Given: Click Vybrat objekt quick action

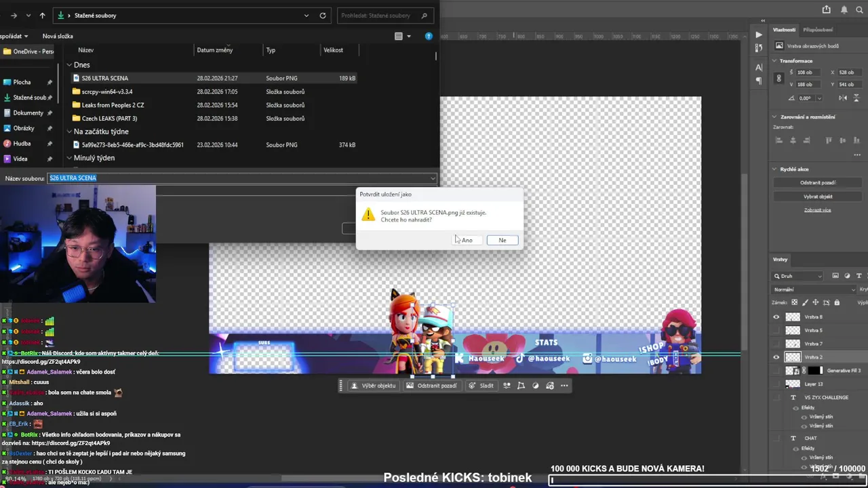Looking at the screenshot, I should coord(817,197).
